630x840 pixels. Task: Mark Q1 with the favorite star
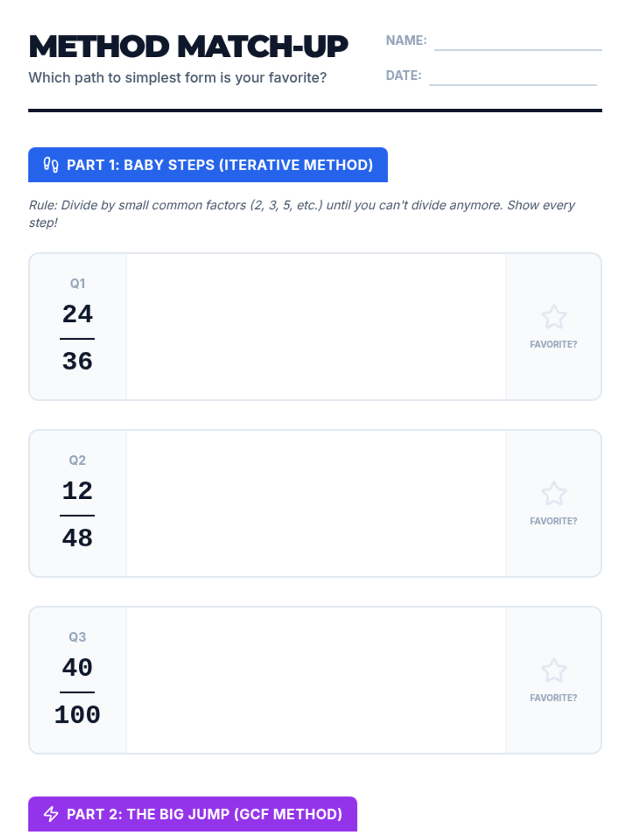[x=553, y=317]
